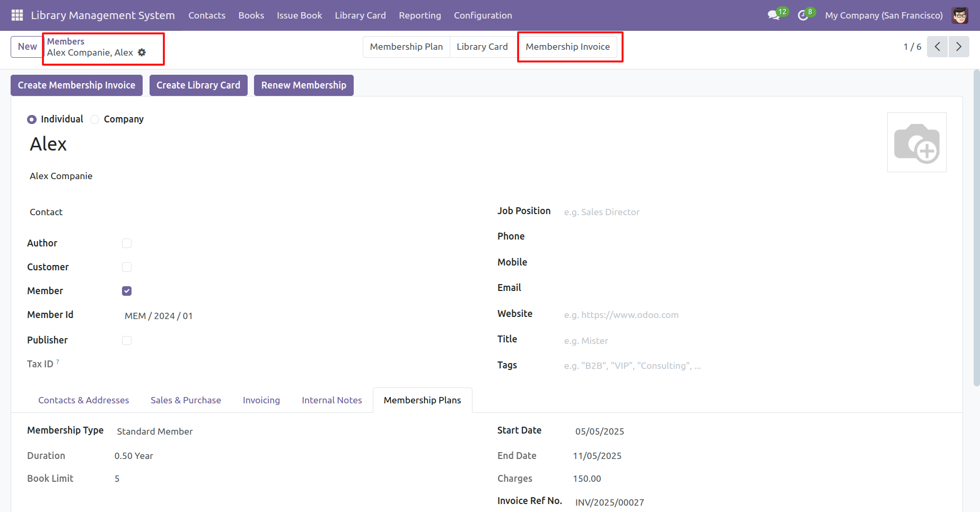
Task: Tick the Publisher checkbox
Action: (127, 340)
